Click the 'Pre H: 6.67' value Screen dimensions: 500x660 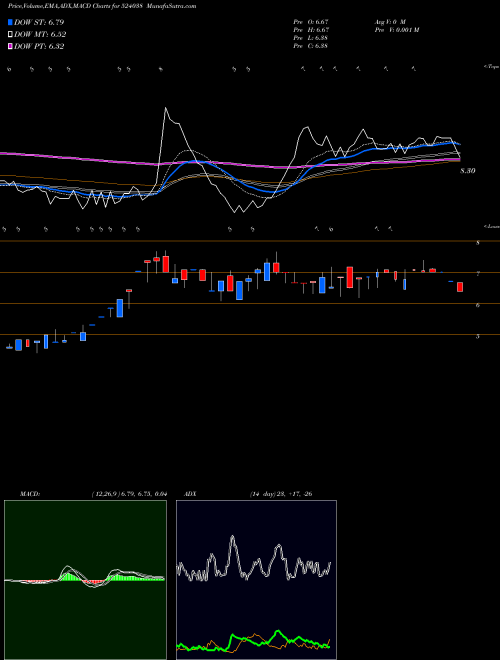pyautogui.click(x=311, y=30)
